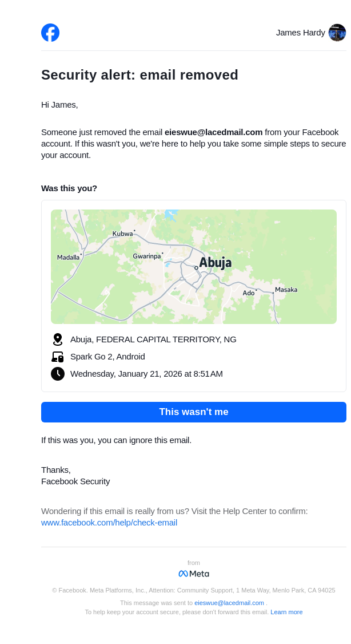Image resolution: width=351 pixels, height=644 pixels.
Task: Click the Abuja, FEDERAL CAPITAL TERRITORY text
Action: tap(153, 339)
